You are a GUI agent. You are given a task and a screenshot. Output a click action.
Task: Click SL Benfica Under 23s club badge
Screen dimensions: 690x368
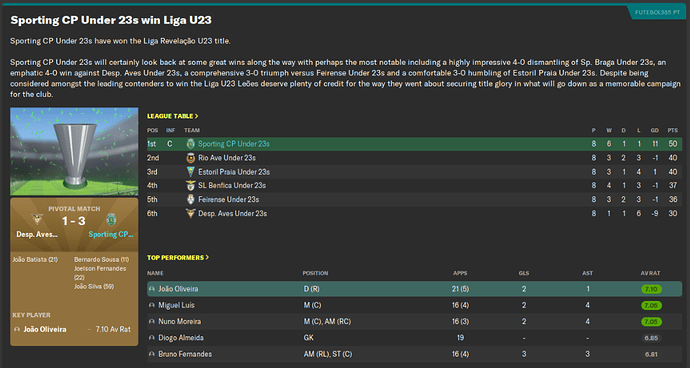191,186
